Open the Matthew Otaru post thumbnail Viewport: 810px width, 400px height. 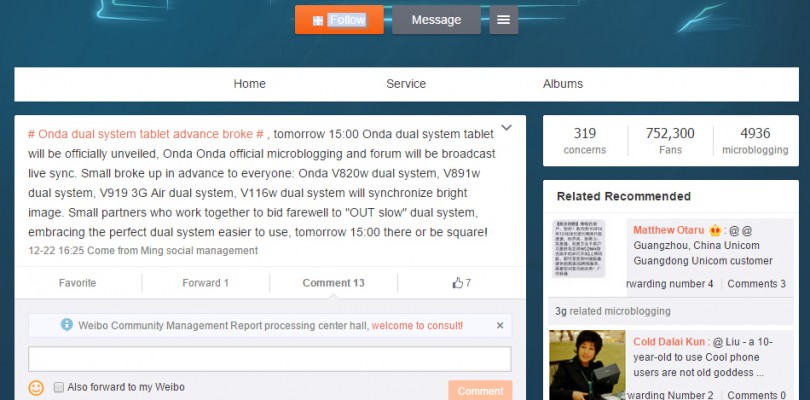click(579, 249)
